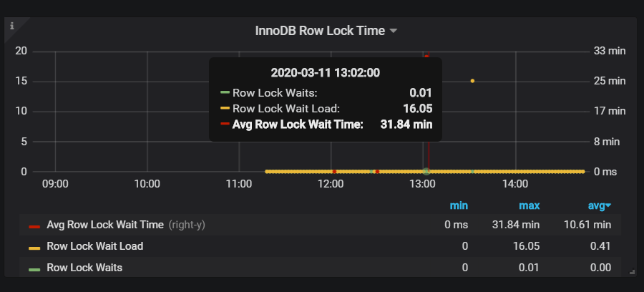Viewport: 644px width, 292px height.
Task: Sort the legend by the min column
Action: point(459,206)
